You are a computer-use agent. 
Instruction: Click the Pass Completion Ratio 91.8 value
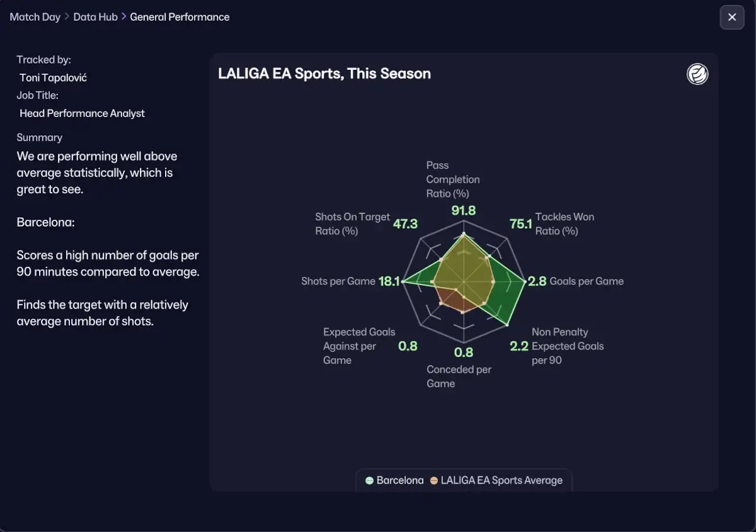pyautogui.click(x=464, y=211)
